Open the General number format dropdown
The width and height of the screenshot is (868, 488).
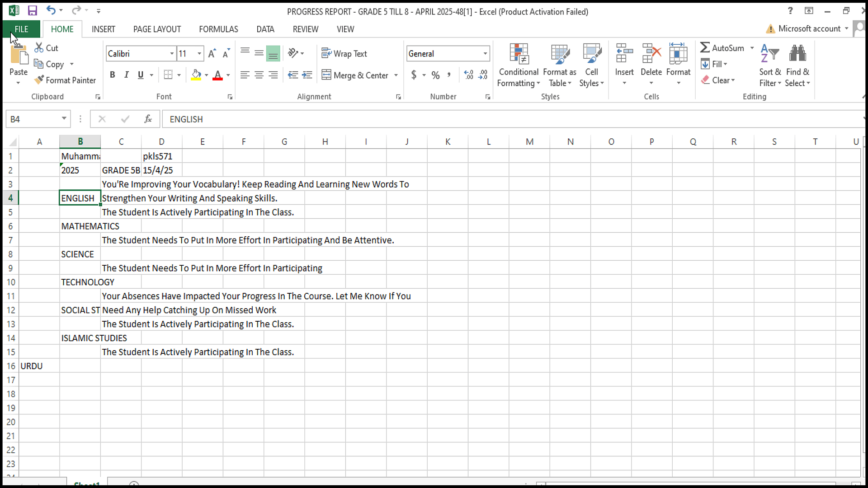tap(485, 53)
